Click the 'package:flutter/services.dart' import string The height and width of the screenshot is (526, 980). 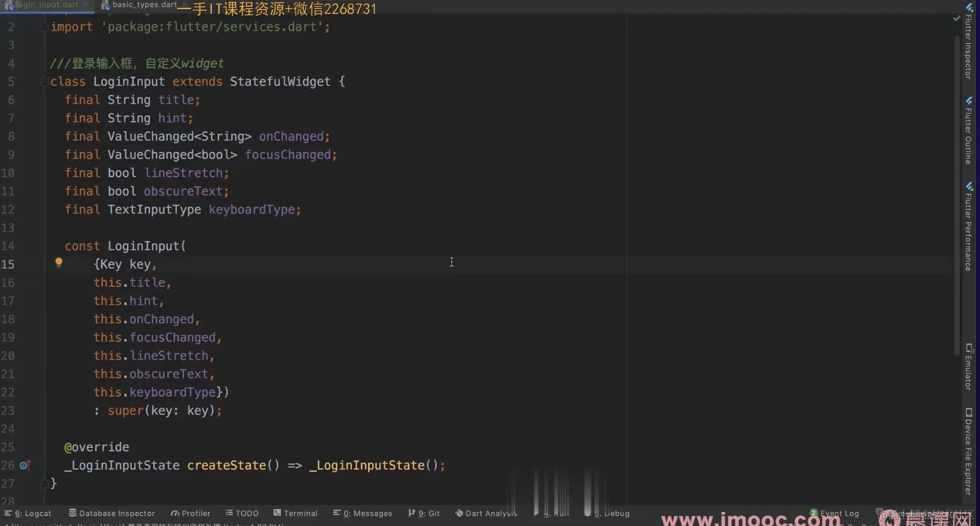[212, 27]
